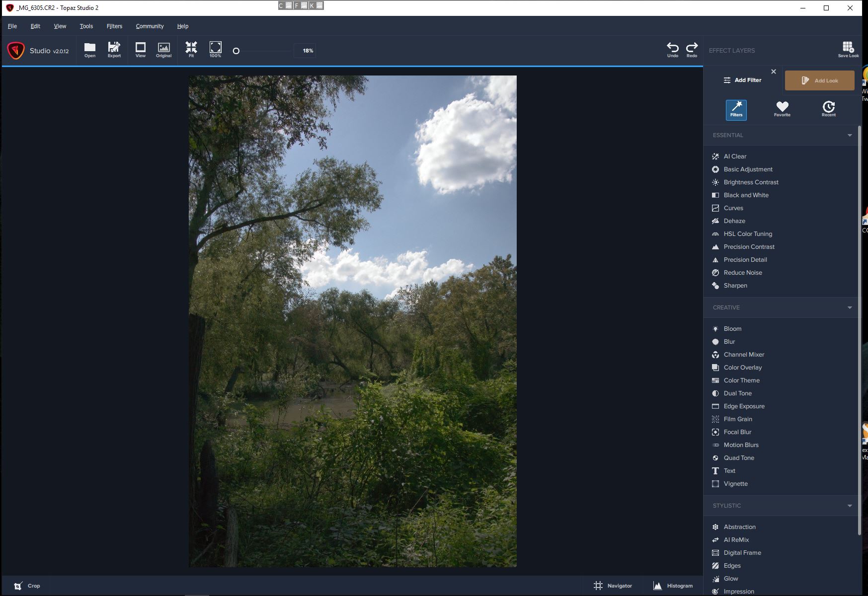Collapse the STYLISTIC filter section
The height and width of the screenshot is (596, 868).
point(850,506)
